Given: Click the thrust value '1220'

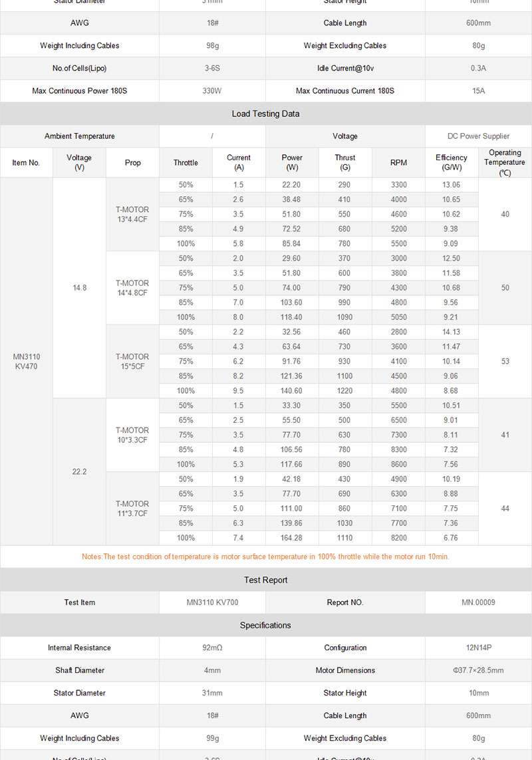Looking at the screenshot, I should point(345,391).
